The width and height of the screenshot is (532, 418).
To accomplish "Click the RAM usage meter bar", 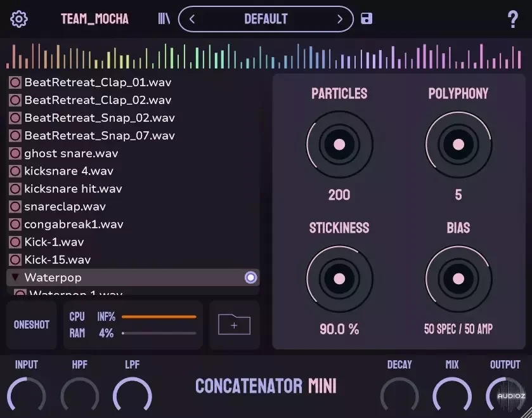I will (159, 333).
